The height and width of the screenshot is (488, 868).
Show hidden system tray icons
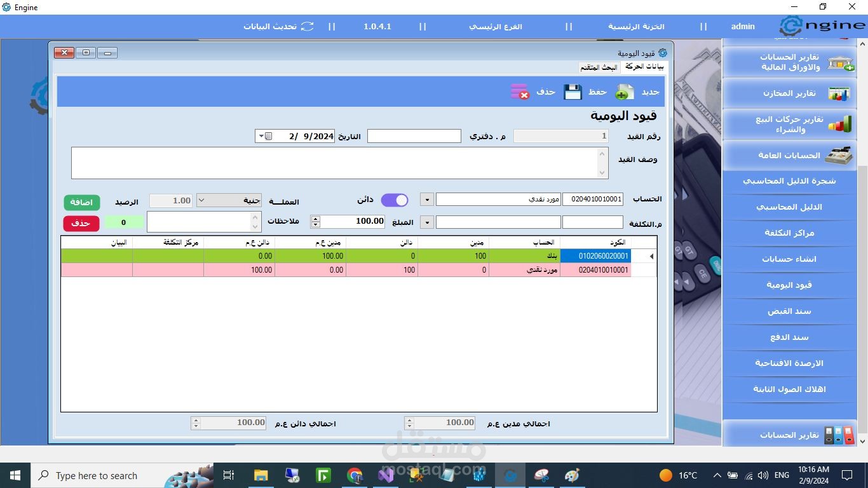(x=717, y=475)
